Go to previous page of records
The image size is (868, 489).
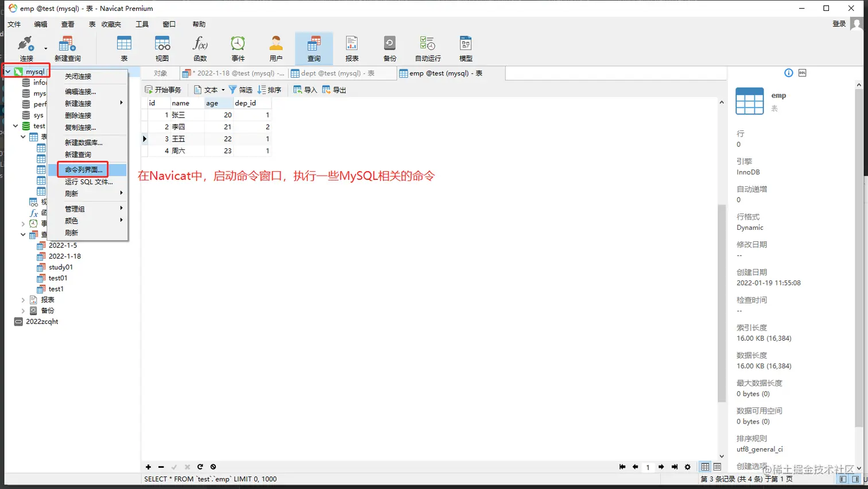[x=635, y=467]
